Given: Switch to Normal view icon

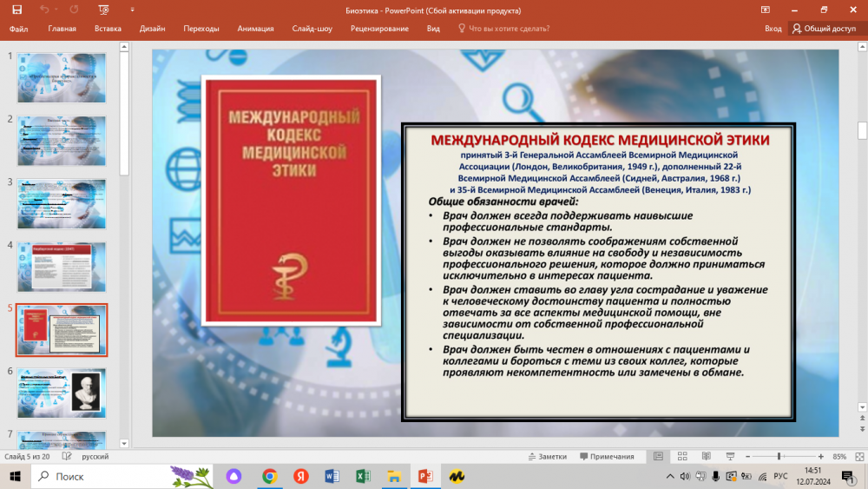Looking at the screenshot, I should pyautogui.click(x=658, y=456).
